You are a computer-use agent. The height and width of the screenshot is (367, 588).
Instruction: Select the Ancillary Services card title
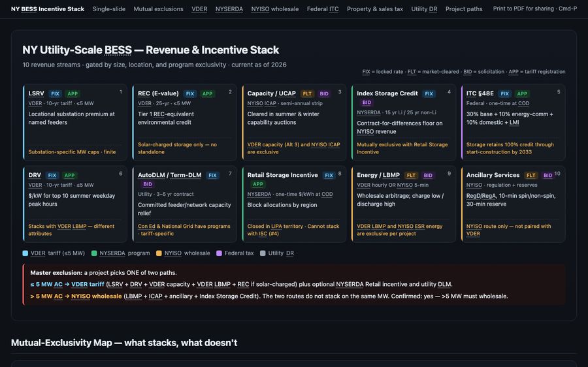click(493, 175)
